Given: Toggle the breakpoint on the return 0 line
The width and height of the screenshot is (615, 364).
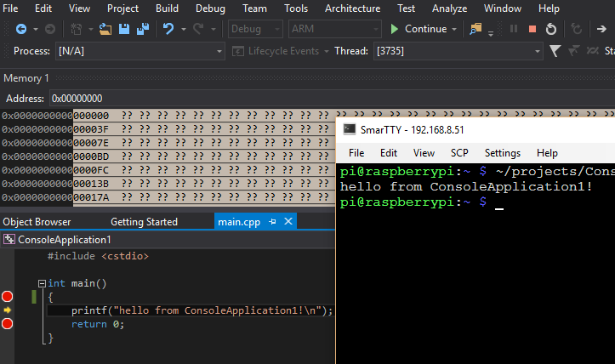Looking at the screenshot, I should pyautogui.click(x=8, y=324).
